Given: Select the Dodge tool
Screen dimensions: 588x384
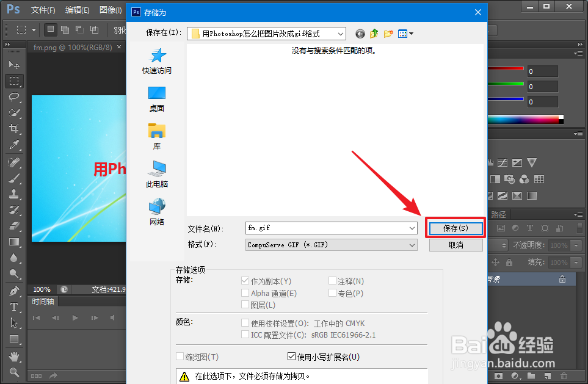Looking at the screenshot, I should click(x=14, y=274).
